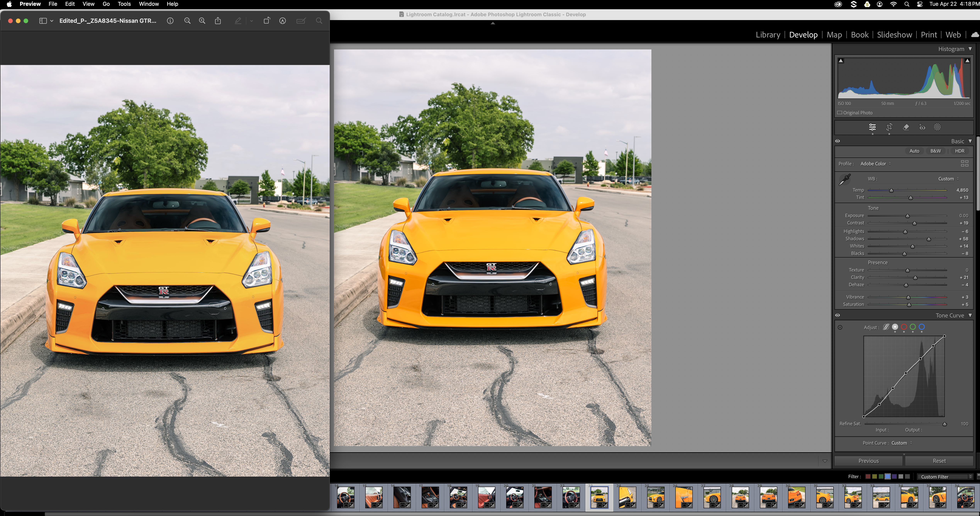
Task: Click the Reset button
Action: [939, 461]
